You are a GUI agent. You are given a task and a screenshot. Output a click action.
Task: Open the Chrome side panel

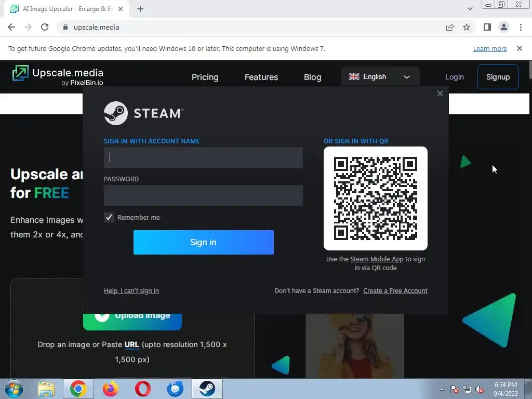(x=487, y=27)
